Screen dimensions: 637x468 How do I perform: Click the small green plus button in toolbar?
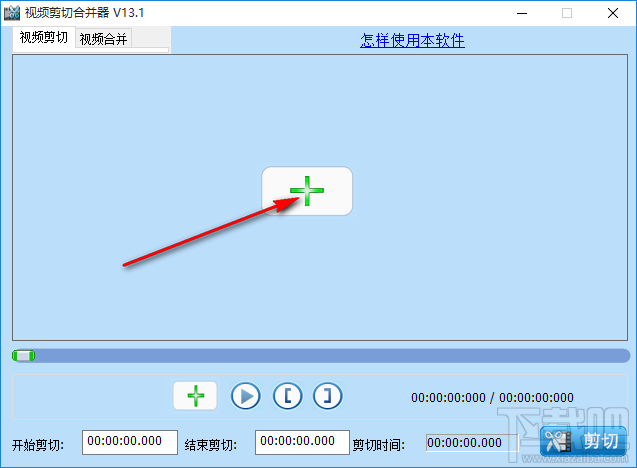pyautogui.click(x=195, y=396)
